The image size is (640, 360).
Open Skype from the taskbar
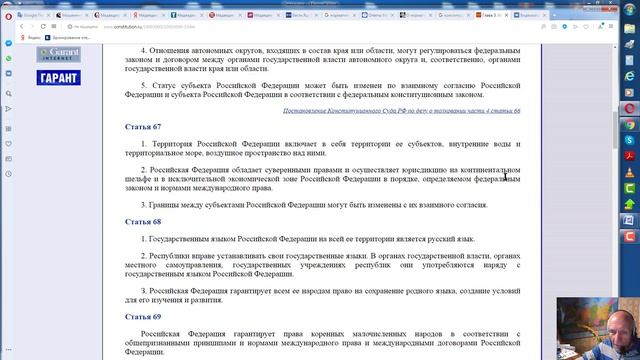(x=629, y=140)
